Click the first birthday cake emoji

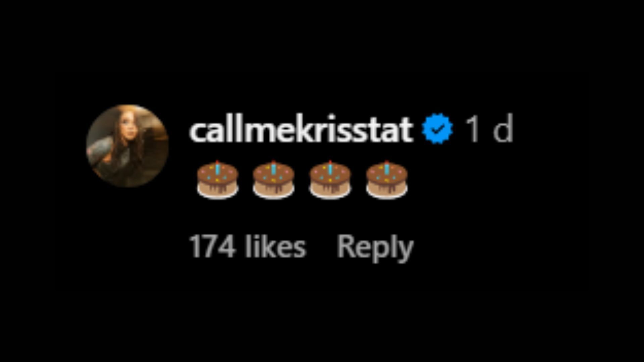218,180
